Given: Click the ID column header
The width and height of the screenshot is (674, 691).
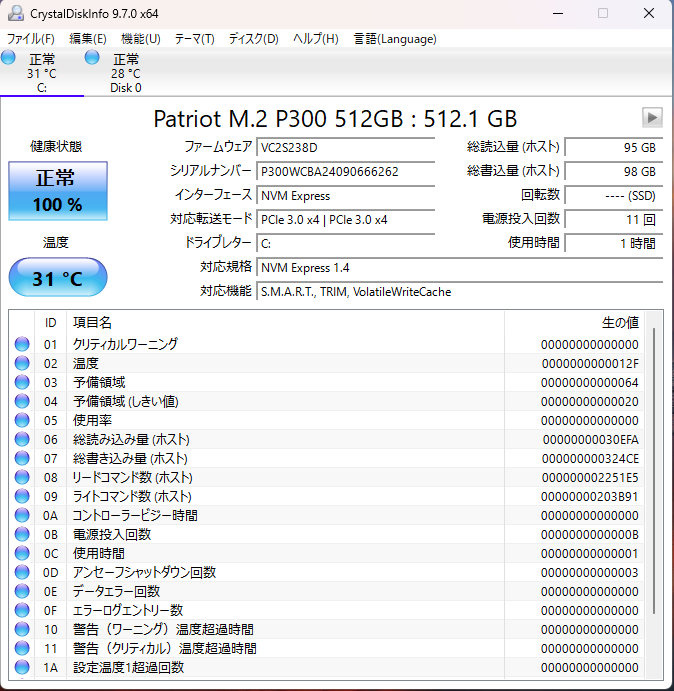Looking at the screenshot, I should [x=51, y=323].
